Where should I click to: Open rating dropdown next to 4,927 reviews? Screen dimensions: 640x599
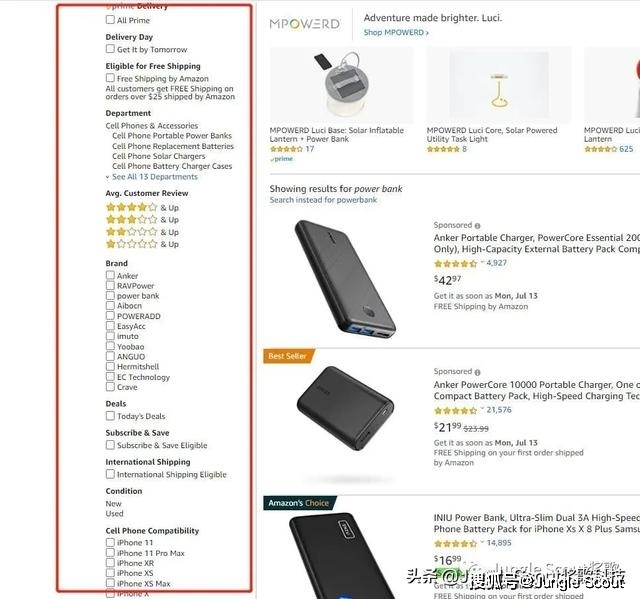coord(482,262)
